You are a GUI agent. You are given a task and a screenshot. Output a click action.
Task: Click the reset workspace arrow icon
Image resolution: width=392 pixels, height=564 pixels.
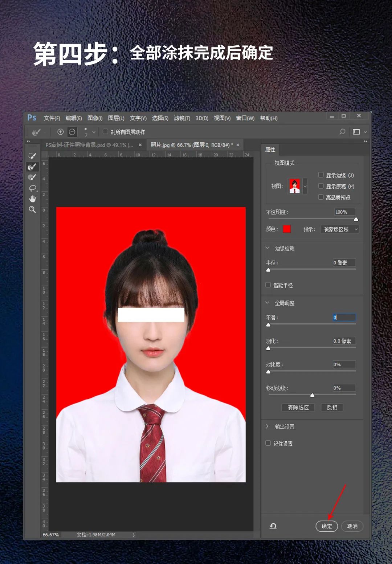click(x=273, y=526)
